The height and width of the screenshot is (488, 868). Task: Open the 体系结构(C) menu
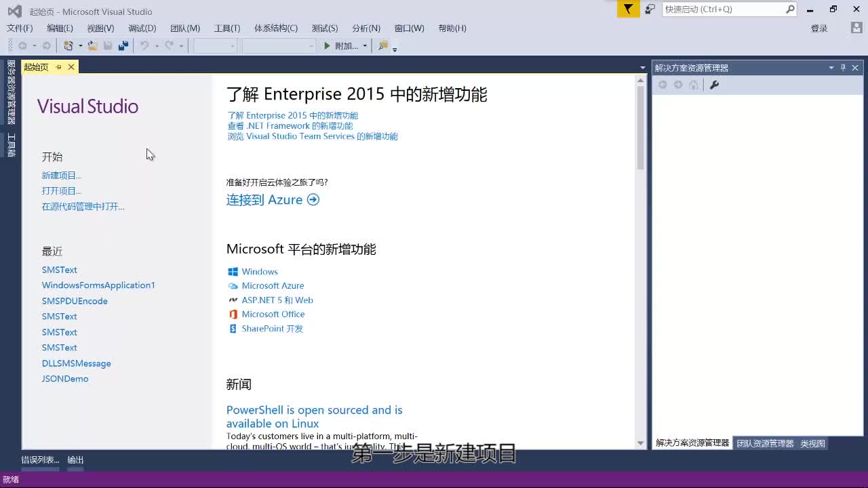tap(276, 28)
